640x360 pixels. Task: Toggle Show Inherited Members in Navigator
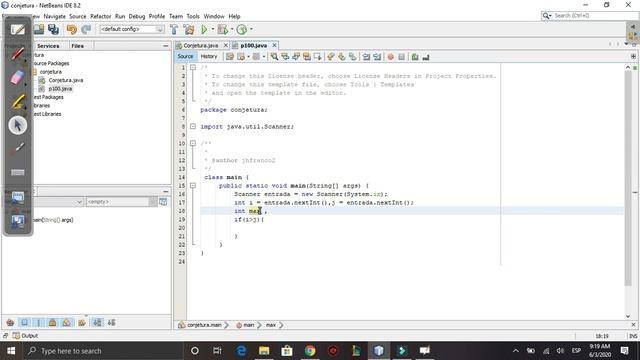(x=11, y=322)
